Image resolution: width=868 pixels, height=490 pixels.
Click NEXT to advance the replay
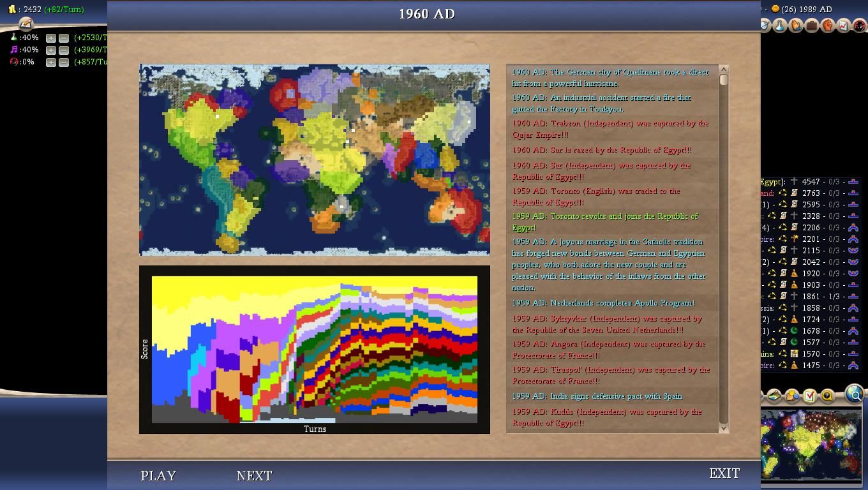tap(254, 476)
